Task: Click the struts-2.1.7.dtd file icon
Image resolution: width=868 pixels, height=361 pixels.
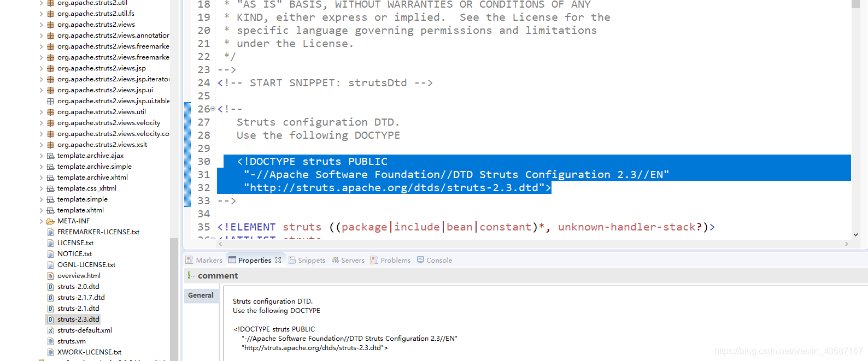Action: (50, 298)
